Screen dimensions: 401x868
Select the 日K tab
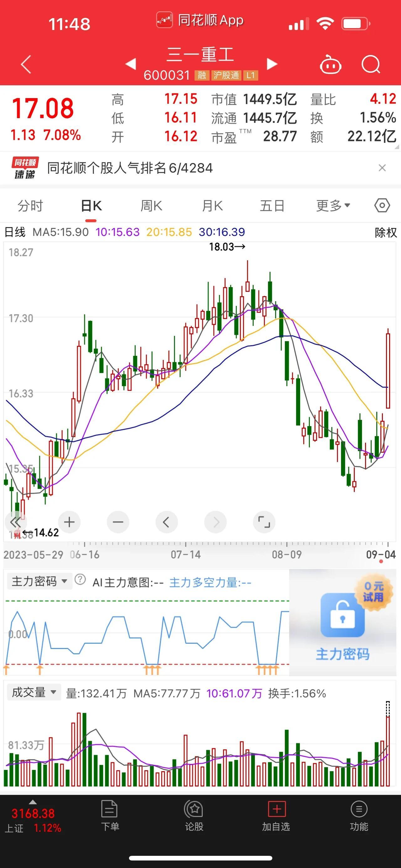pos(91,206)
